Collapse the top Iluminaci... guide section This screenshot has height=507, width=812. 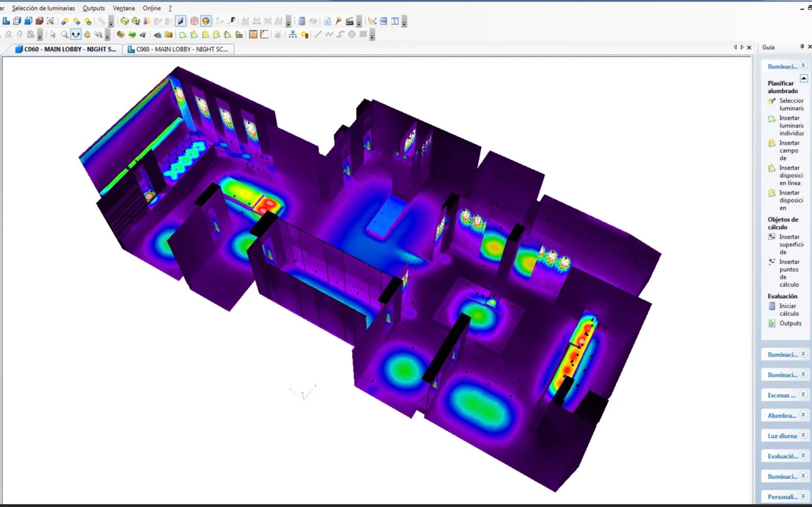click(x=803, y=66)
